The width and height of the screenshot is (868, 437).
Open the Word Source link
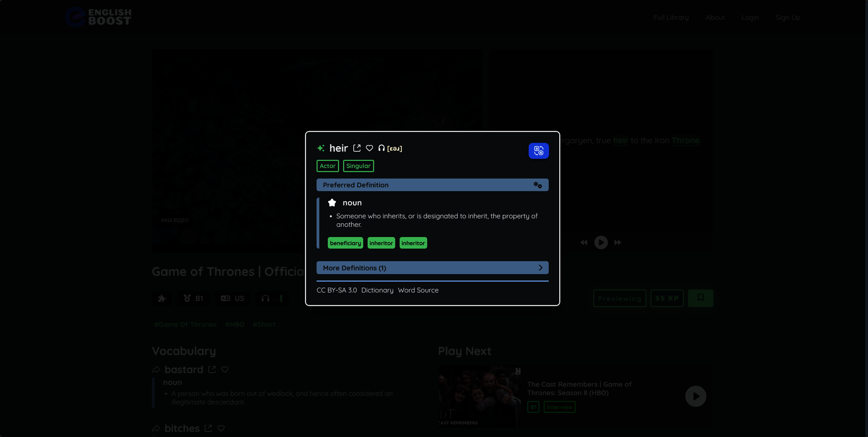[418, 290]
